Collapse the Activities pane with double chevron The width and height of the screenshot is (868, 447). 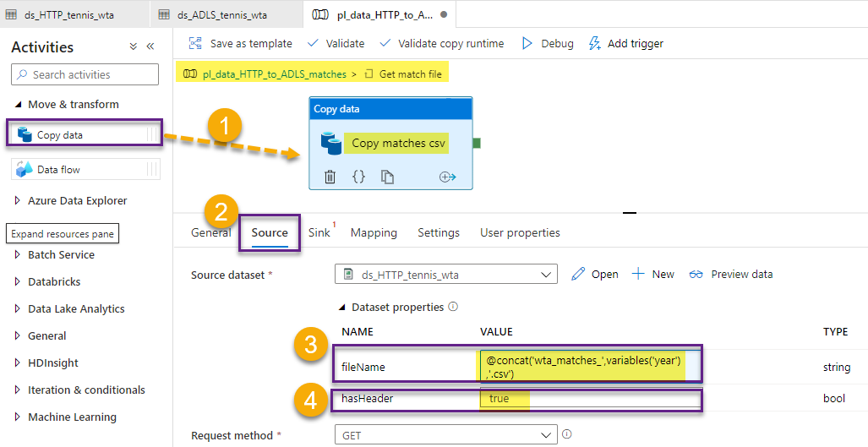[150, 47]
